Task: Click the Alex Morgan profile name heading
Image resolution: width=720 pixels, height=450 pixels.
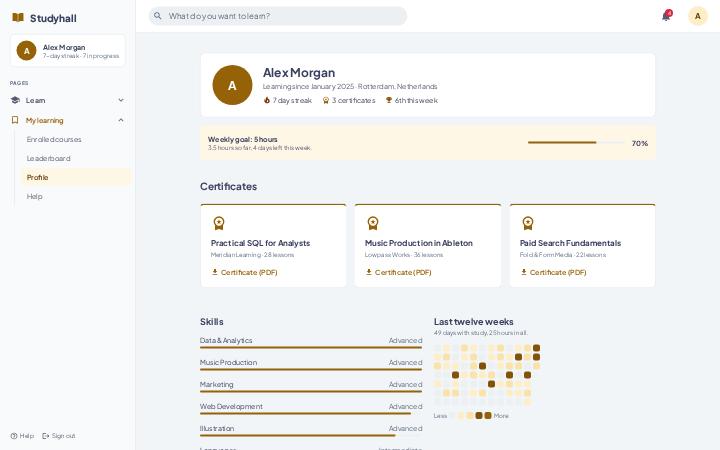Action: 299,73
